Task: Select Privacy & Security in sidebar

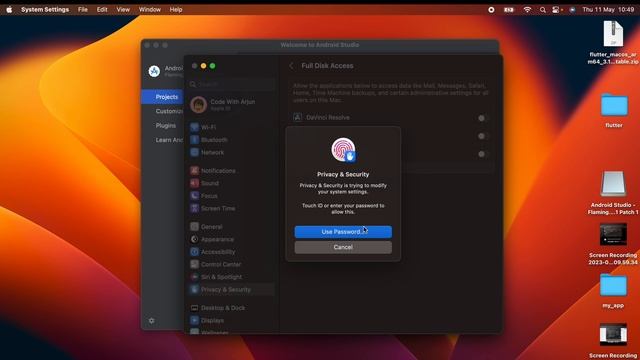Action: (x=232, y=289)
